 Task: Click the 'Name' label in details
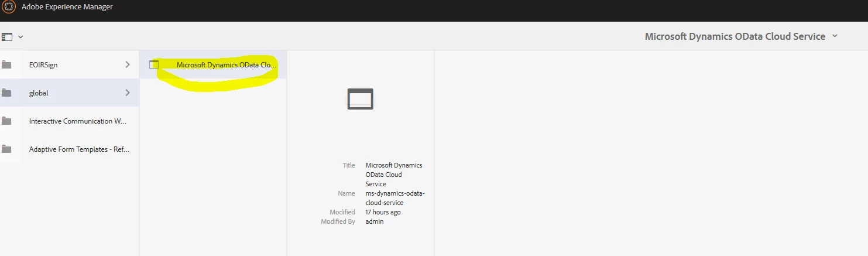tap(346, 193)
